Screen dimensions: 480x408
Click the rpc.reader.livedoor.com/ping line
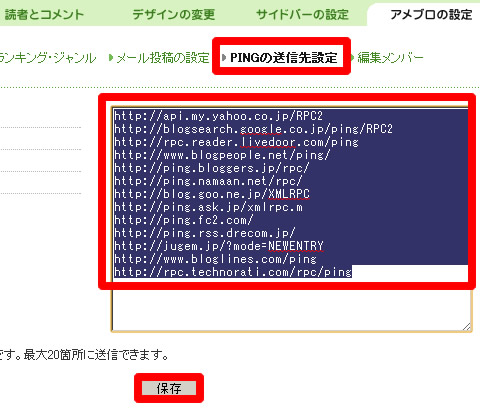tap(236, 142)
